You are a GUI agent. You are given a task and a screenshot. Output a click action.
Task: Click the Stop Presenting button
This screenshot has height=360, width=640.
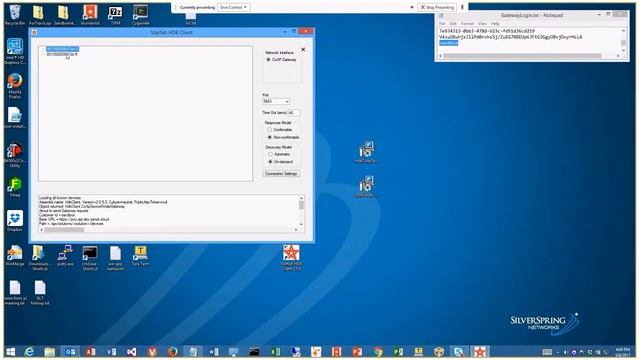[437, 7]
